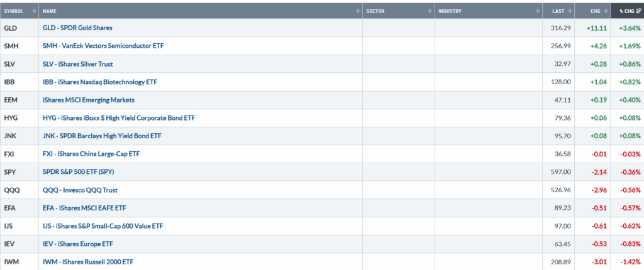
Task: Click the INDUSTRY column header label
Action: coord(450,11)
